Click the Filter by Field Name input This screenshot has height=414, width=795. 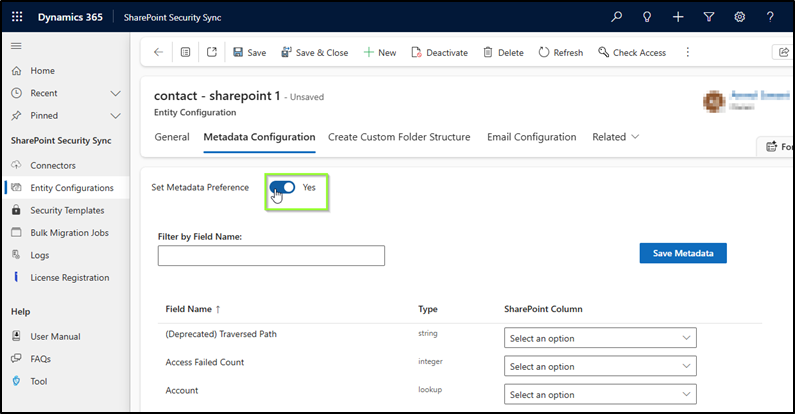tap(271, 256)
